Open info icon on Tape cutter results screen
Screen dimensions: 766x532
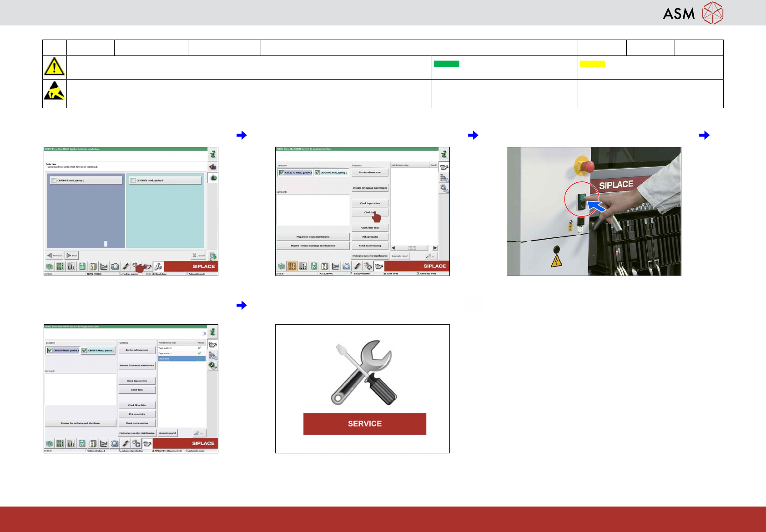click(x=212, y=332)
